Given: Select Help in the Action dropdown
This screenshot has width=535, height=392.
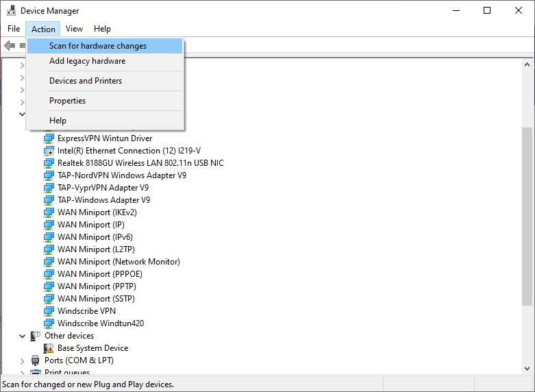Looking at the screenshot, I should pyautogui.click(x=105, y=120).
